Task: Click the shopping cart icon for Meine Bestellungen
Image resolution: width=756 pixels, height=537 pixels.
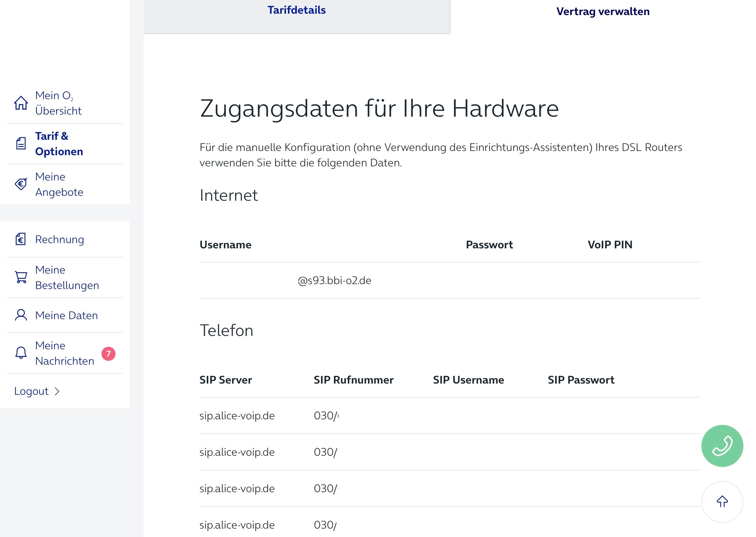Action: [21, 277]
